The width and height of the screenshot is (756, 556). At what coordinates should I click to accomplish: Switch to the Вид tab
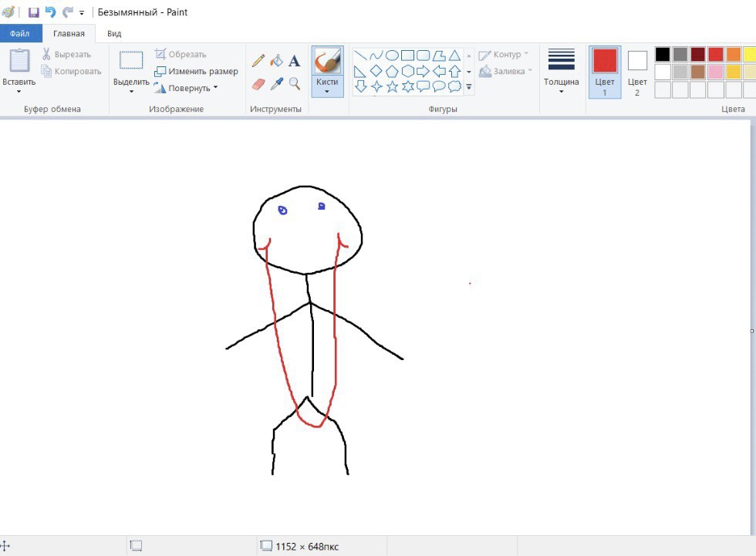(114, 33)
